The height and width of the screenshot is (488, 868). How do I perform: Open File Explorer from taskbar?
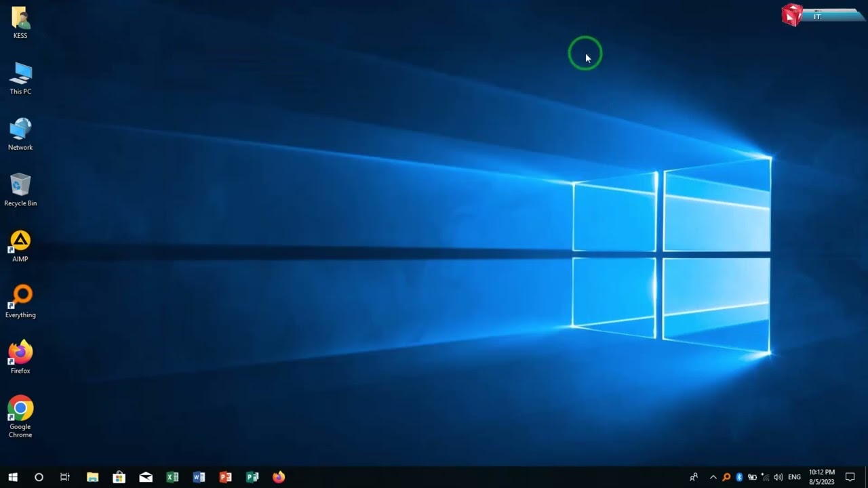point(92,477)
